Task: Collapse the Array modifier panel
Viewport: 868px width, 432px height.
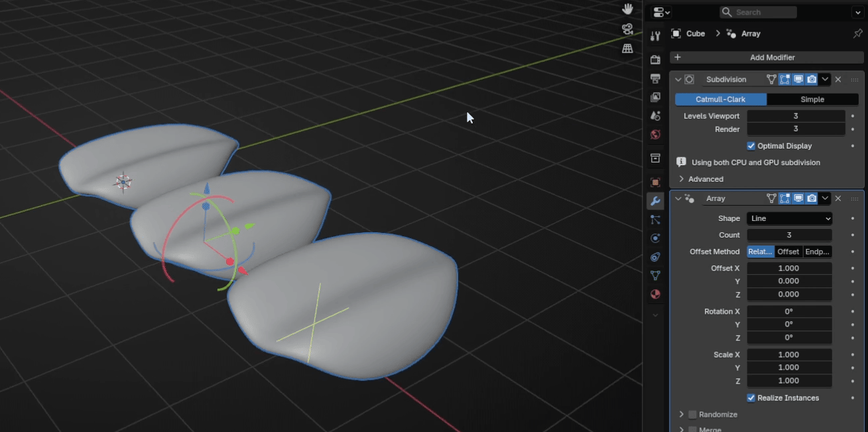Action: pos(678,198)
